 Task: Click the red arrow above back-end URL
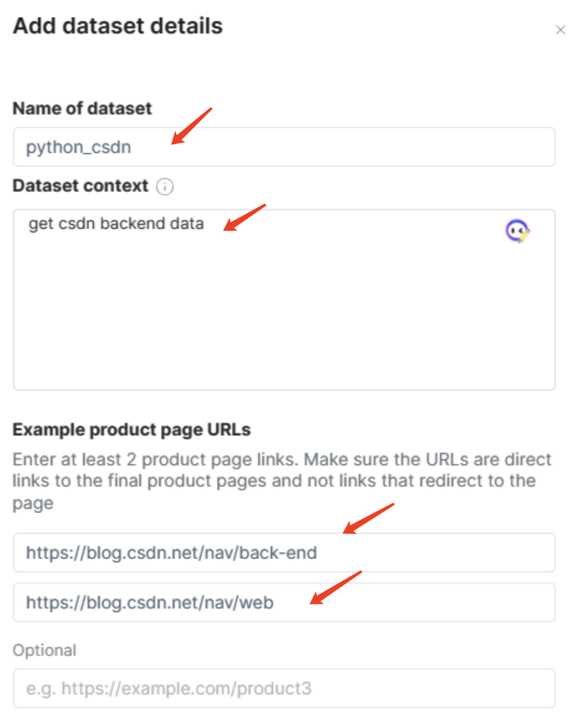pyautogui.click(x=368, y=518)
